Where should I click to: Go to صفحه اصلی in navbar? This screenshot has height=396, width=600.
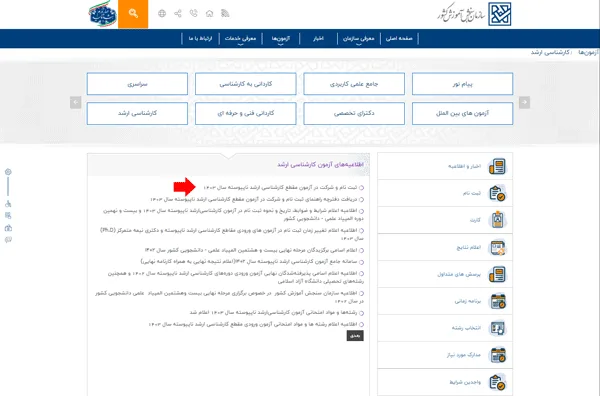pos(399,39)
